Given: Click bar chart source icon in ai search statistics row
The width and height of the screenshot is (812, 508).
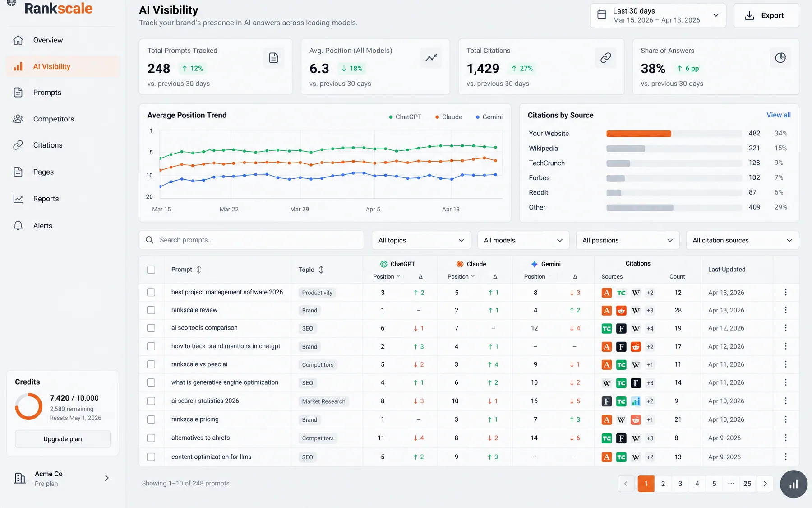Looking at the screenshot, I should pos(636,401).
